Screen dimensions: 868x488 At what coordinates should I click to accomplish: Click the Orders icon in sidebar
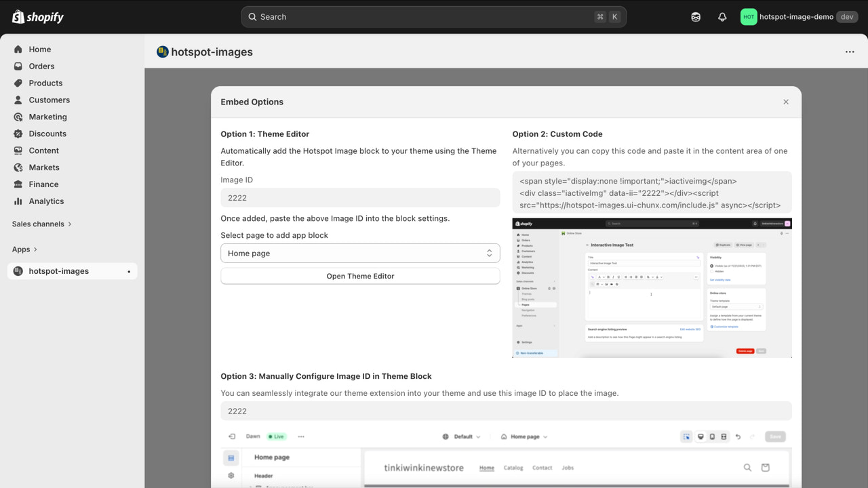[x=18, y=66]
